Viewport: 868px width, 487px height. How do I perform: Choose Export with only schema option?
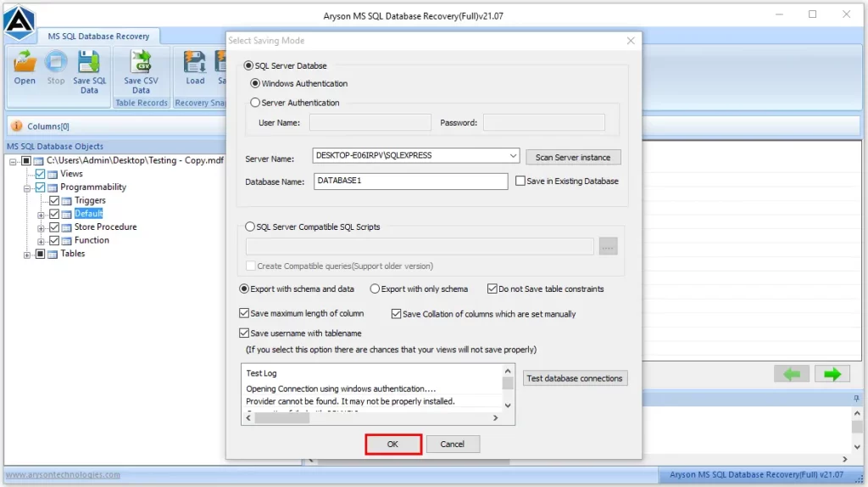[x=375, y=288]
